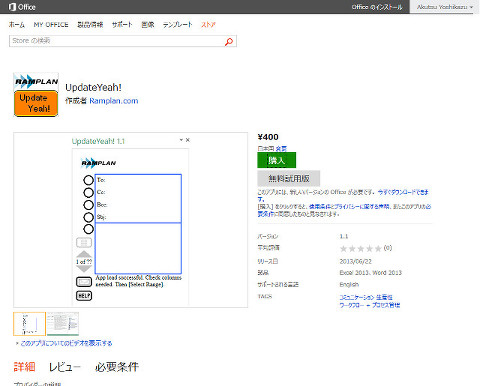This screenshot has height=386, width=480.
Task: Open the 画像 menu item
Action: pos(148,25)
